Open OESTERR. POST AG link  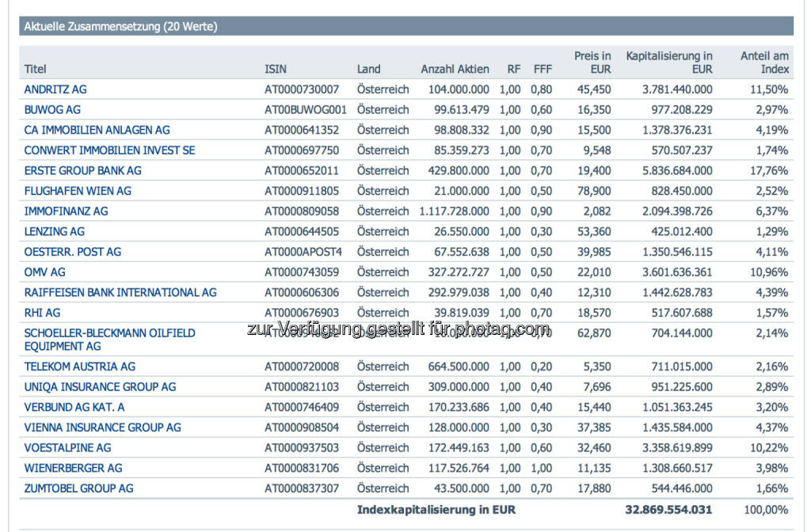(x=72, y=252)
